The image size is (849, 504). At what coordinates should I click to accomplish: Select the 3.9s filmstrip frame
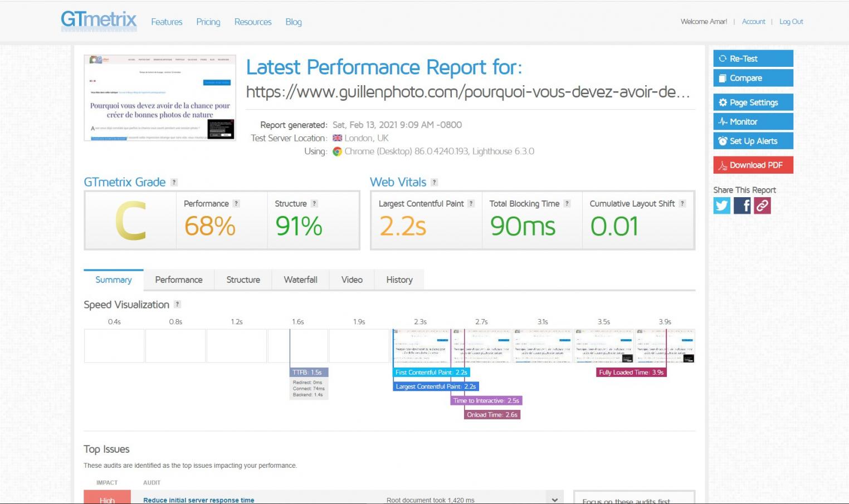click(665, 346)
